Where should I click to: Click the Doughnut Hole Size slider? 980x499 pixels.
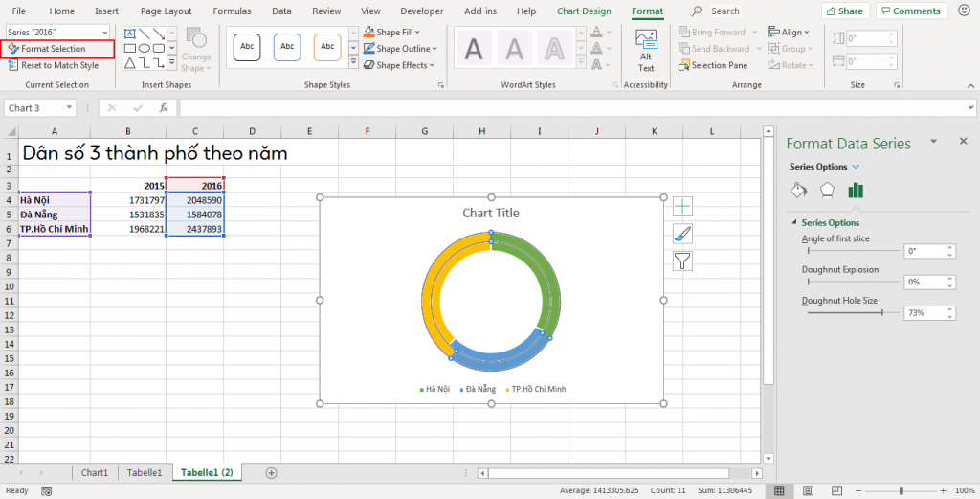point(881,313)
